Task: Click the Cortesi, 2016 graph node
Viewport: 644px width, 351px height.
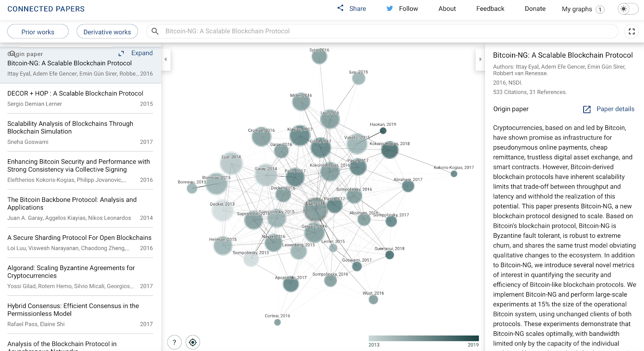Action: (x=277, y=322)
